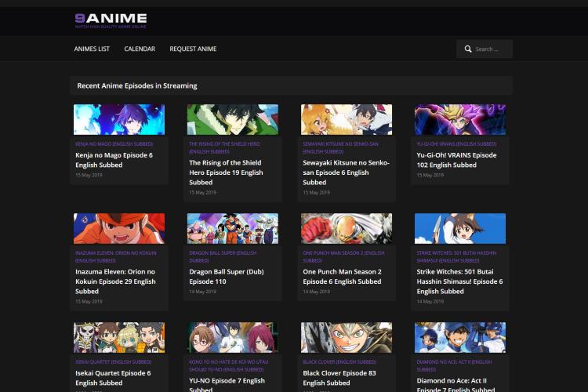Open Black Clover Episode 83 title link
The height and width of the screenshot is (392, 588).
[x=339, y=378]
